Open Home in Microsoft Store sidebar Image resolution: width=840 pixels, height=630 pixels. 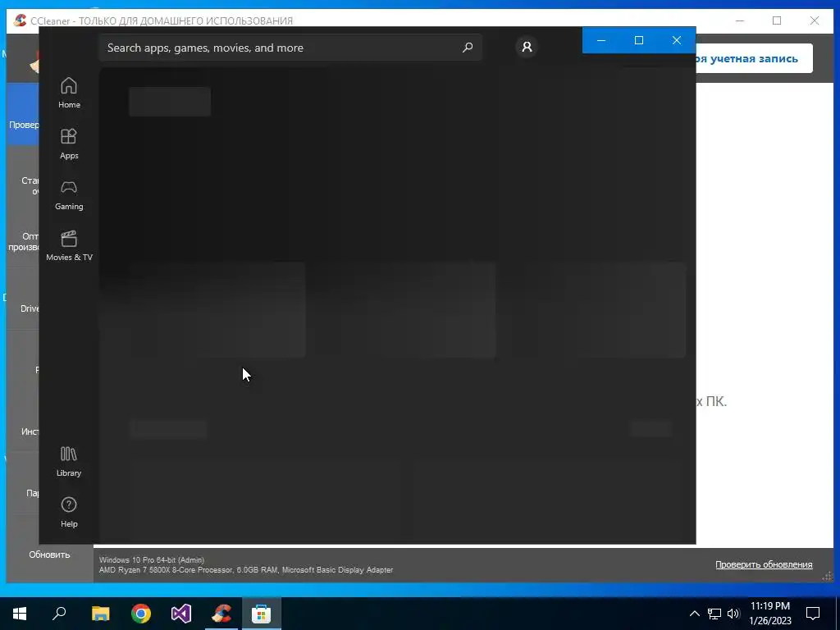point(69,94)
